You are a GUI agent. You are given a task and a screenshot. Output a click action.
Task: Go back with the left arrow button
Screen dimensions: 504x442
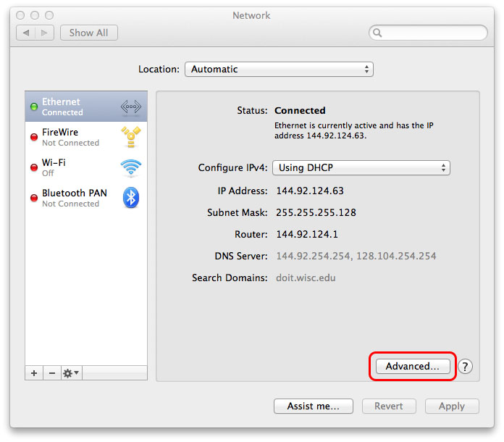point(26,33)
